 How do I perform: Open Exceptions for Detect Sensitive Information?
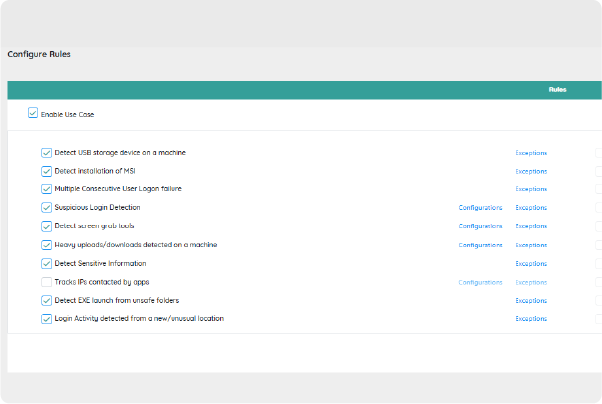pos(531,264)
